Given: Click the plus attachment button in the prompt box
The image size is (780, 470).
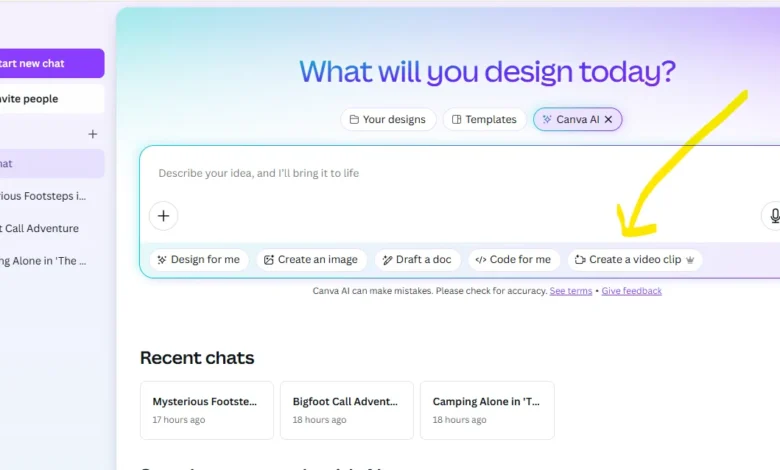Looking at the screenshot, I should [x=163, y=216].
